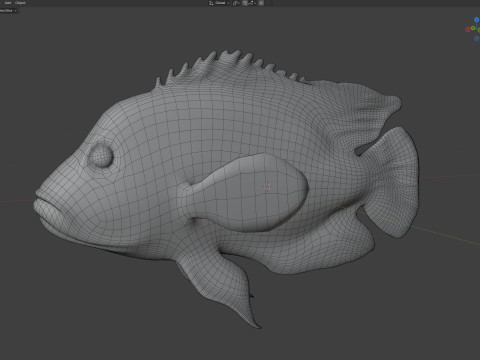Viewport: 480px width, 360px height.
Task: Open the pivot point dropdown
Action: point(236,3)
